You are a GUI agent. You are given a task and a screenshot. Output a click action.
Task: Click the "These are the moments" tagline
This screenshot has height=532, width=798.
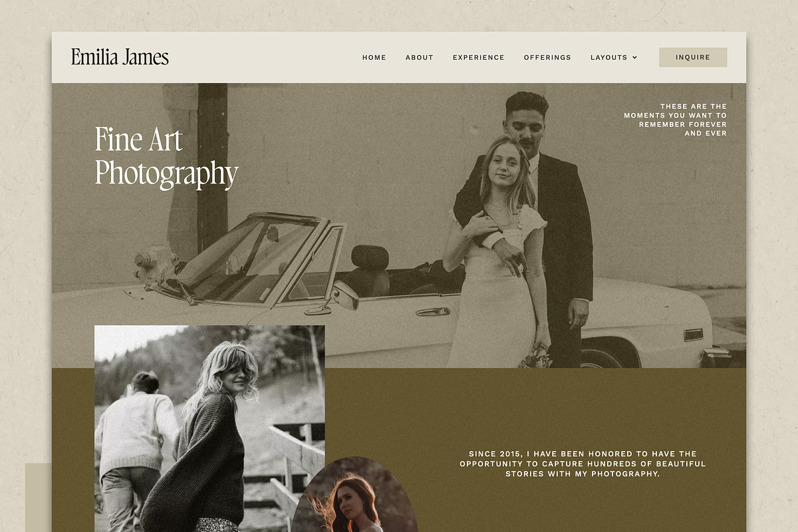tap(675, 120)
